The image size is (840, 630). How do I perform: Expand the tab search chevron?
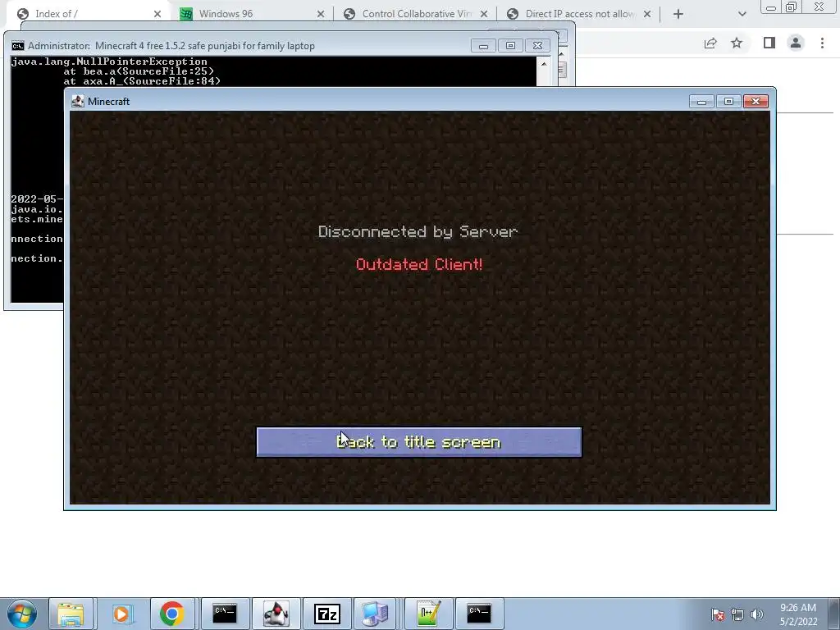[x=742, y=14]
